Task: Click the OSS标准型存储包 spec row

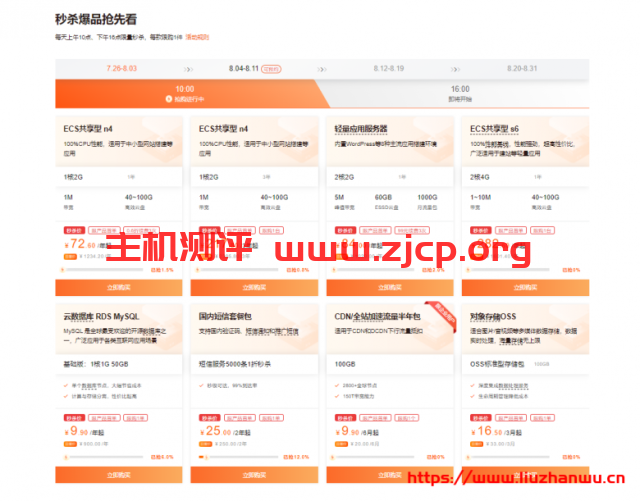Action: point(497,364)
